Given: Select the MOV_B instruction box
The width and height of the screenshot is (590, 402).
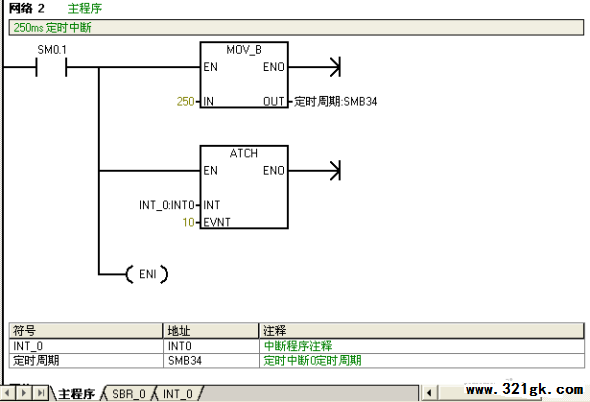Looking at the screenshot, I should 244,75.
